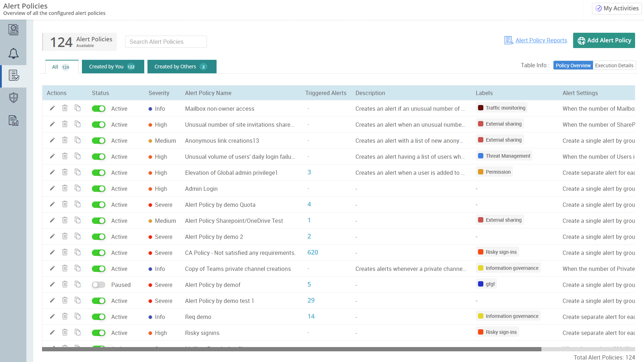Click the Search Alert Policies field
Screen dimensions: 644x362
tap(166, 42)
